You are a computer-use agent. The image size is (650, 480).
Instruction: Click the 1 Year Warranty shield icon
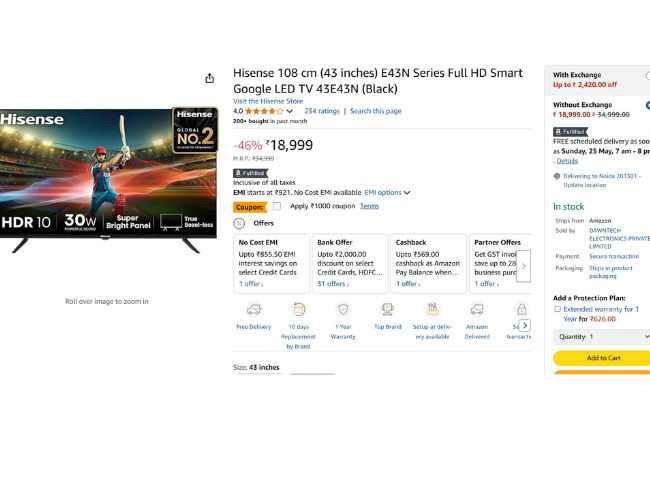pyautogui.click(x=343, y=309)
